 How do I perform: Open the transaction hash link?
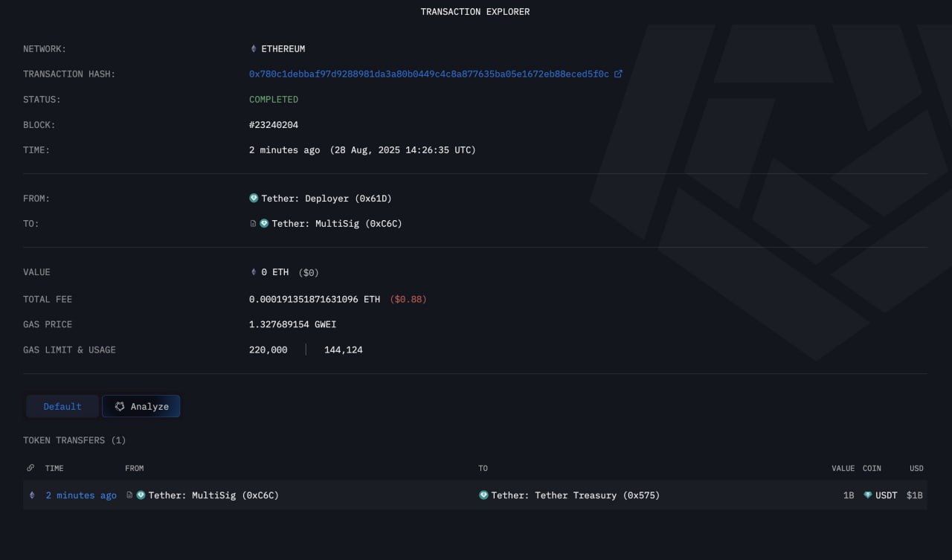(429, 74)
